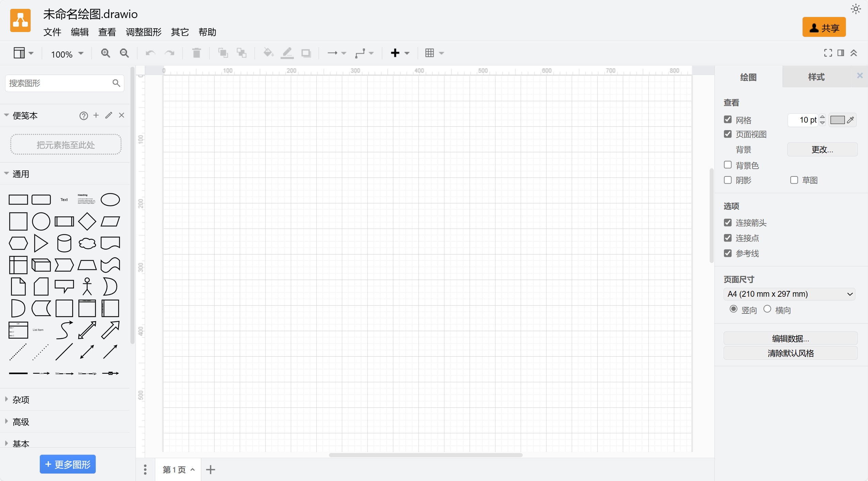Select 横向 landscape orientation
Image resolution: width=868 pixels, height=481 pixels.
pyautogui.click(x=767, y=309)
